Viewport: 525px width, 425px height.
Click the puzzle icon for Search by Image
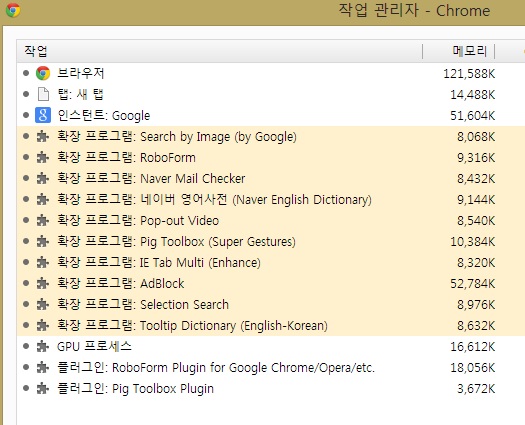(43, 136)
